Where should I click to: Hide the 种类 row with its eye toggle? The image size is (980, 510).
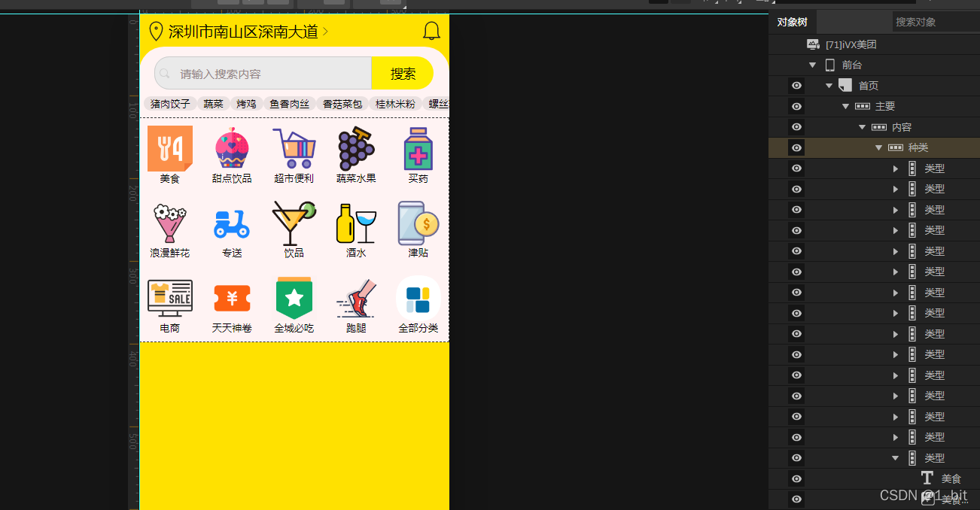[796, 147]
